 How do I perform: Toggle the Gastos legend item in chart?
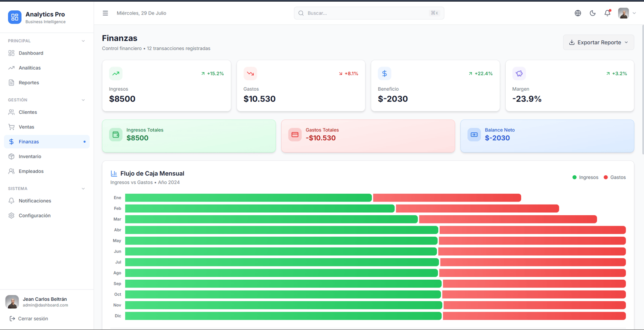614,177
